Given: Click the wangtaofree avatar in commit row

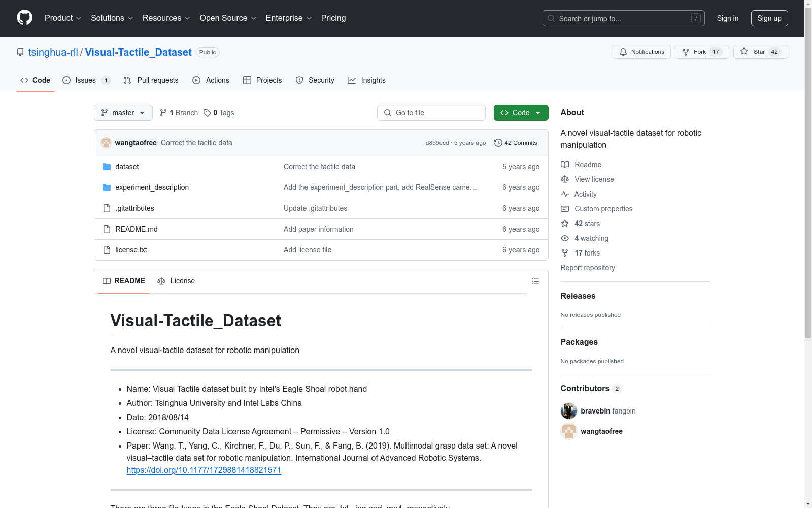Looking at the screenshot, I should pyautogui.click(x=106, y=143).
